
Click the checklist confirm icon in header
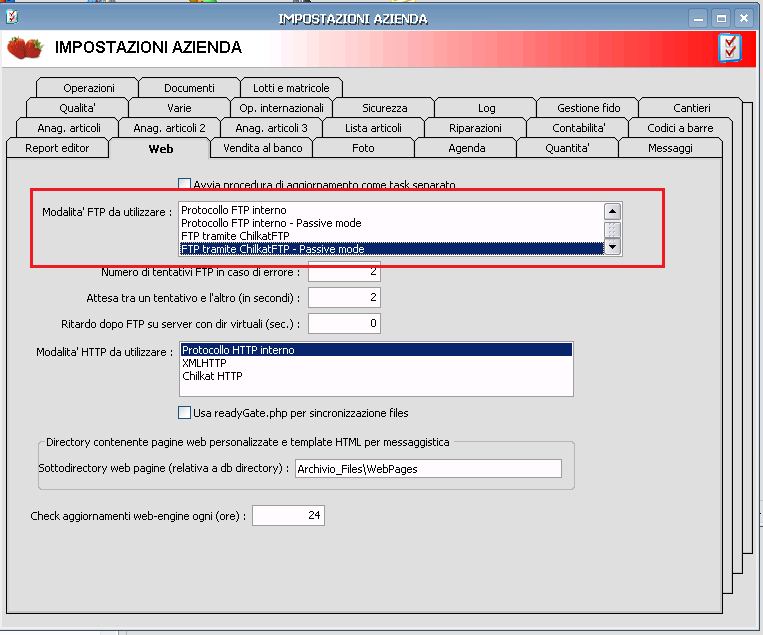tap(729, 48)
